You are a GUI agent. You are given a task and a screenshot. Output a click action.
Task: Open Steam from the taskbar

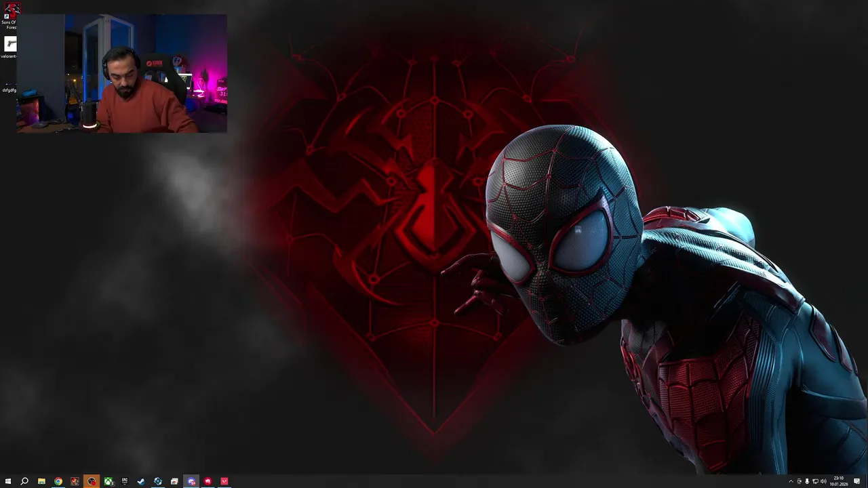tap(141, 481)
